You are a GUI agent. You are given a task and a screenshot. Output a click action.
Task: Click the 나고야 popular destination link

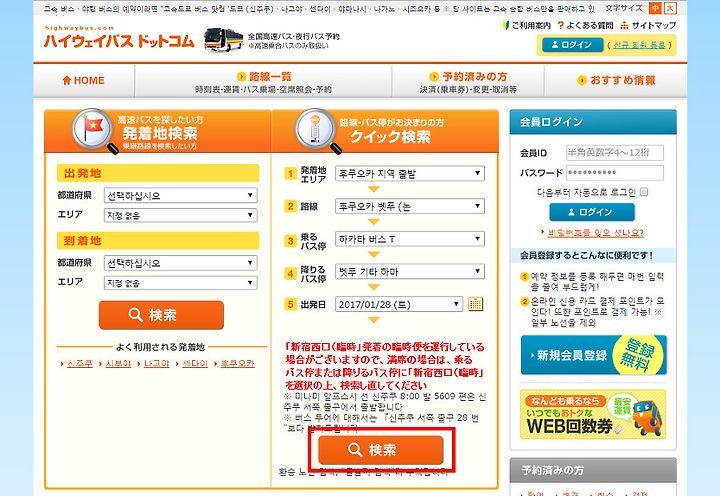click(x=157, y=363)
